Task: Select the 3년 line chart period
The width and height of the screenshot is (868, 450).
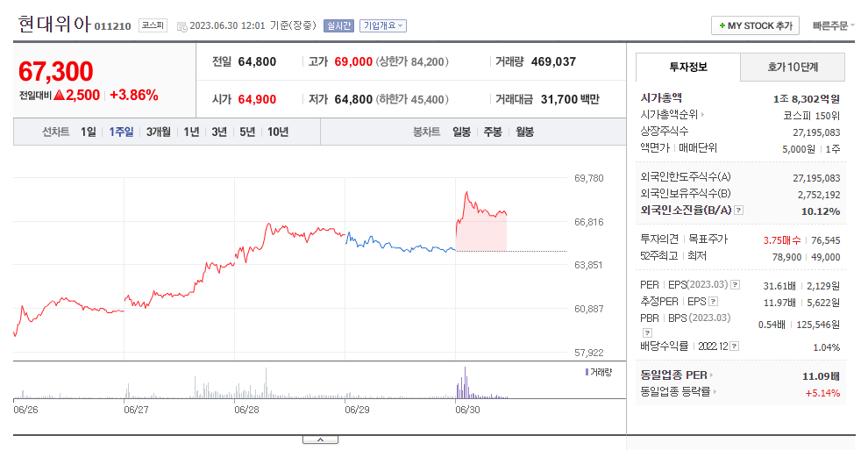Action: click(219, 132)
